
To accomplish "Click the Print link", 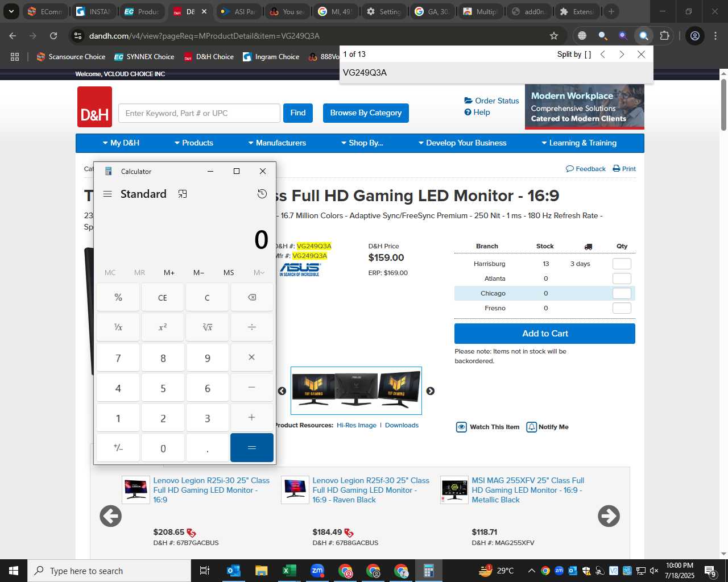I will tap(624, 169).
